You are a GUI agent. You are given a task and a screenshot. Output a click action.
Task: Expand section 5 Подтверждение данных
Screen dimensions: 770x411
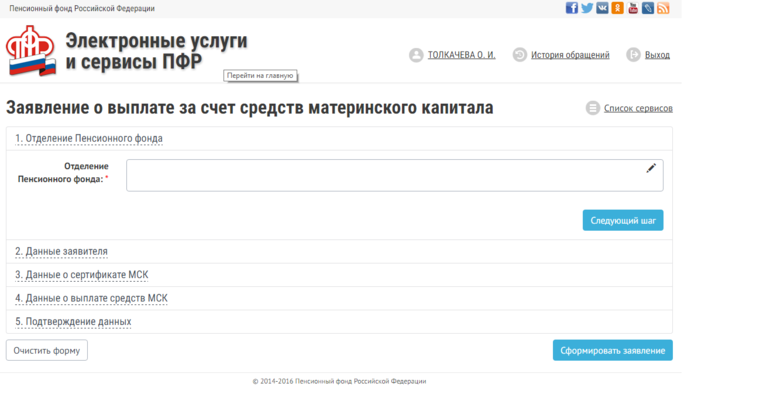coord(73,322)
